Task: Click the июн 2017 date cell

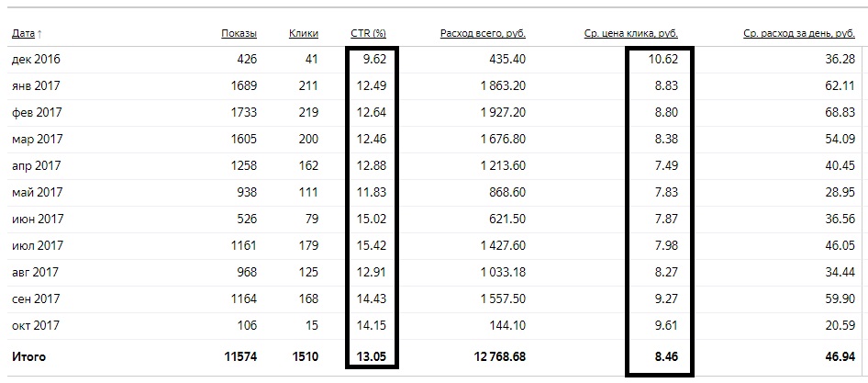Action: pos(38,219)
